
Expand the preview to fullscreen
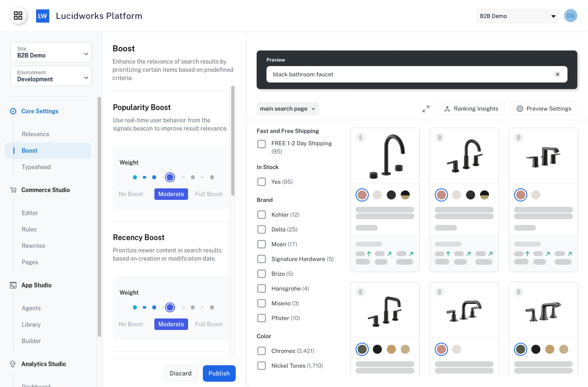426,109
